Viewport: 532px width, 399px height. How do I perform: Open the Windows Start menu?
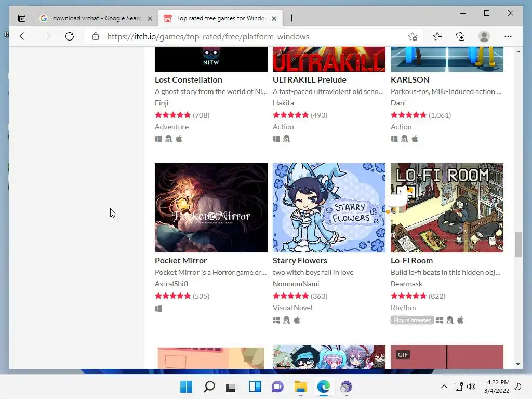(x=186, y=387)
